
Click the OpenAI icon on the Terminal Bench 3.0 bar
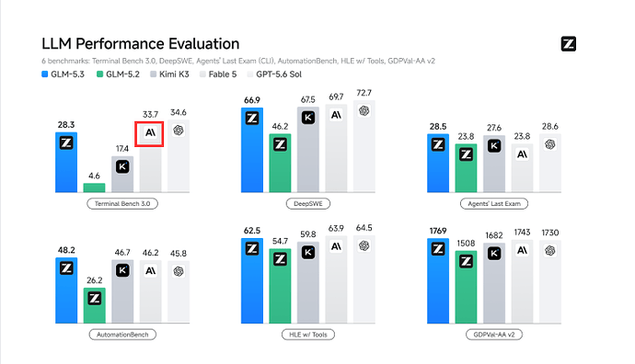click(x=179, y=131)
